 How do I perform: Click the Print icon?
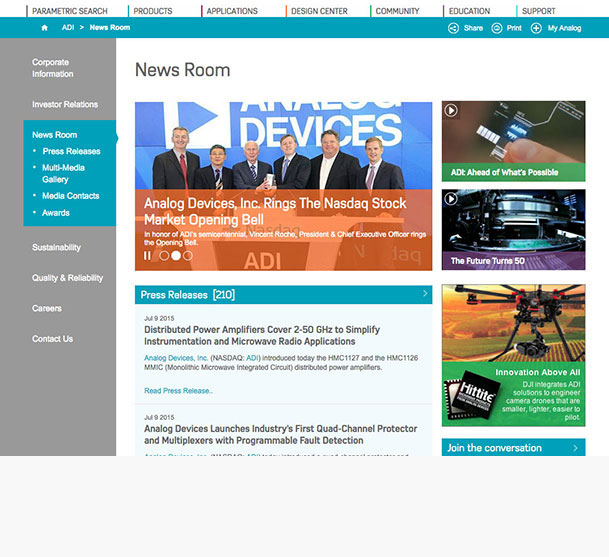click(x=497, y=28)
